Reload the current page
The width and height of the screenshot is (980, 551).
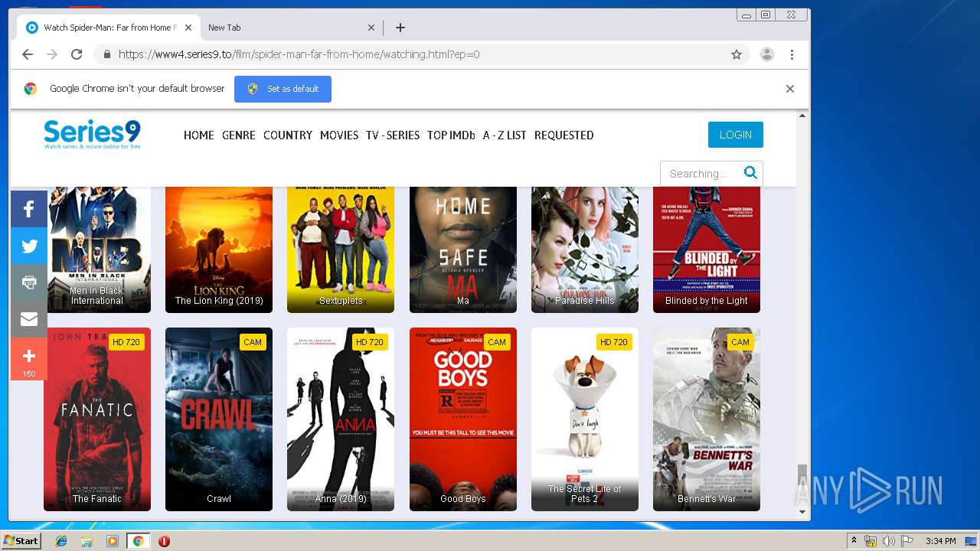point(77,54)
